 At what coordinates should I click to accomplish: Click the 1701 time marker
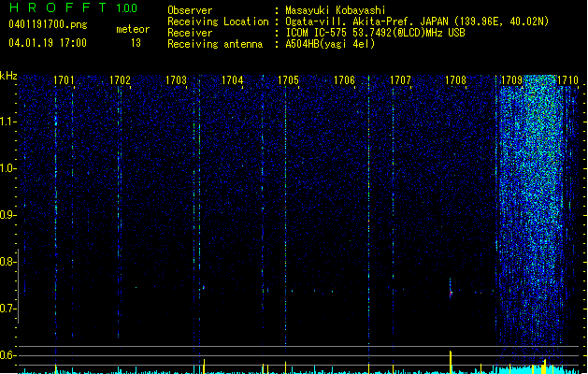click(x=64, y=80)
